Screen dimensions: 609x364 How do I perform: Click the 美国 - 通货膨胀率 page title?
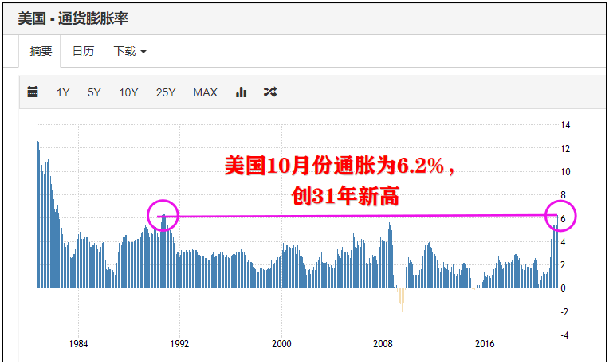click(x=73, y=18)
